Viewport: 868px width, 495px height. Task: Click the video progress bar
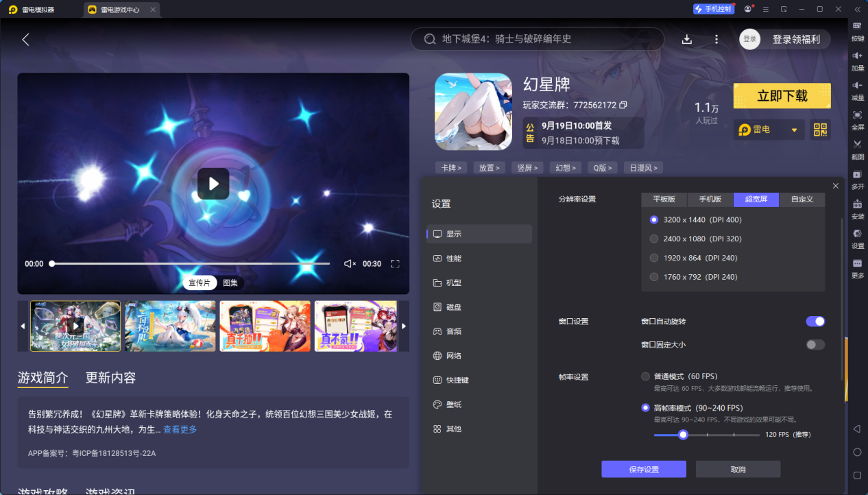[x=191, y=264]
